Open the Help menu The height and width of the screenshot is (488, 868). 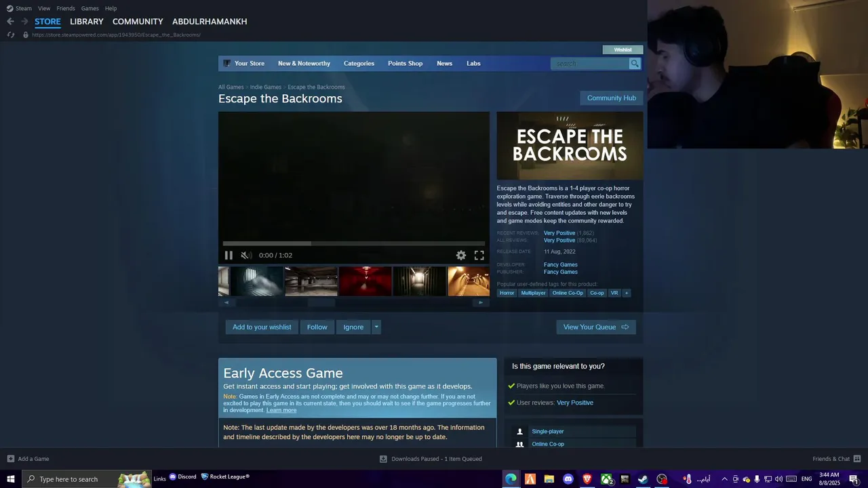(111, 8)
